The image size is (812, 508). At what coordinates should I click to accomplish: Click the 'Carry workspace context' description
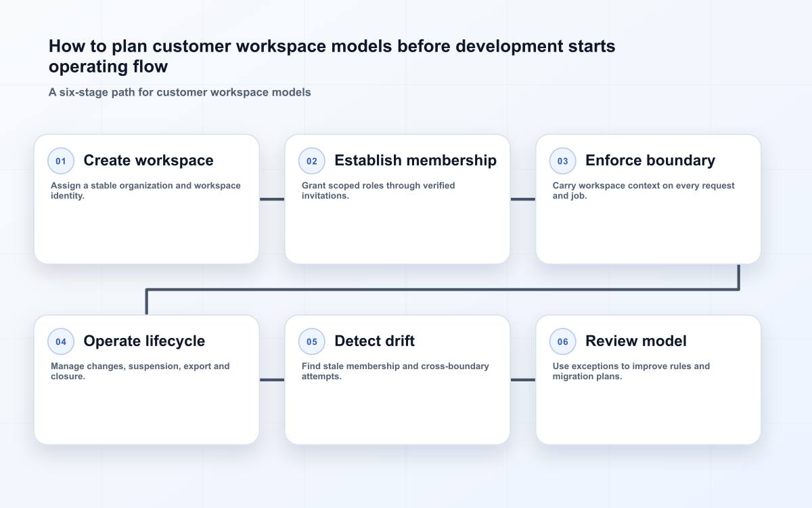point(644,190)
